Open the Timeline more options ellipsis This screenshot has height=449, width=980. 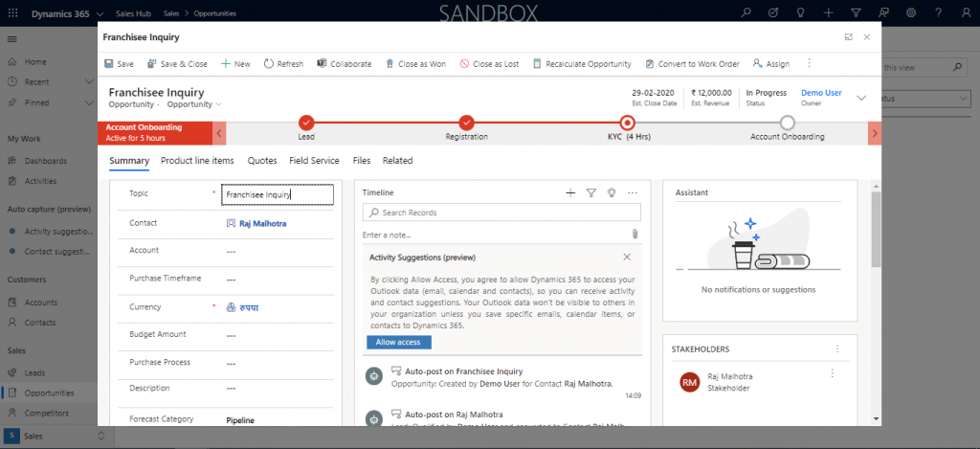click(x=633, y=193)
